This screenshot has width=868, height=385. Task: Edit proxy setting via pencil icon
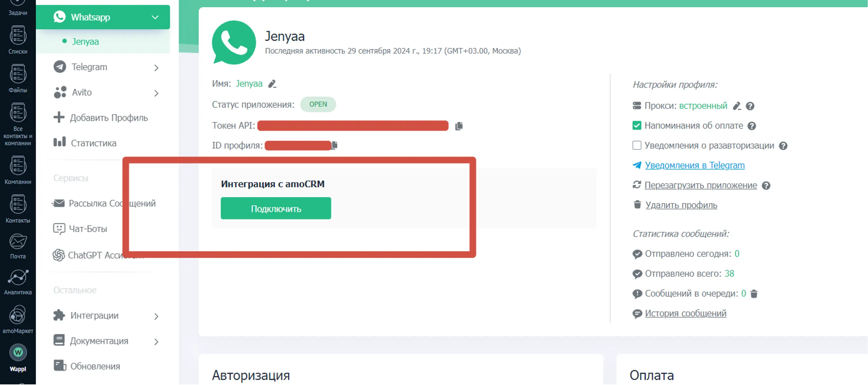click(737, 106)
